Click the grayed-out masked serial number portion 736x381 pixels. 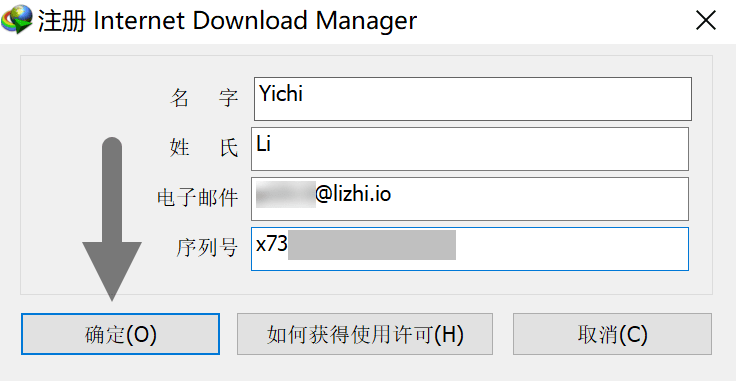click(x=372, y=245)
